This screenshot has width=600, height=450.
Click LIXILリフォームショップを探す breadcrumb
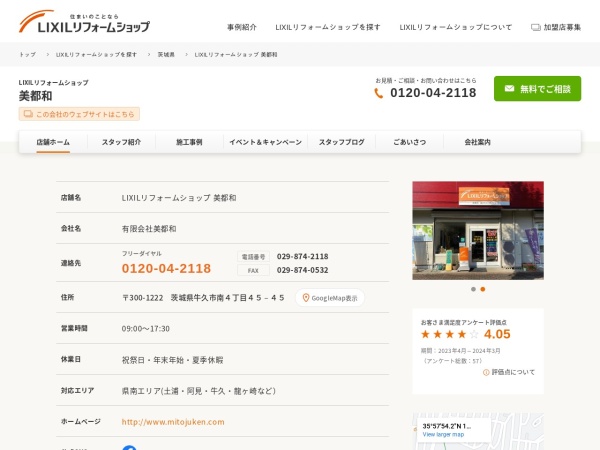96,55
